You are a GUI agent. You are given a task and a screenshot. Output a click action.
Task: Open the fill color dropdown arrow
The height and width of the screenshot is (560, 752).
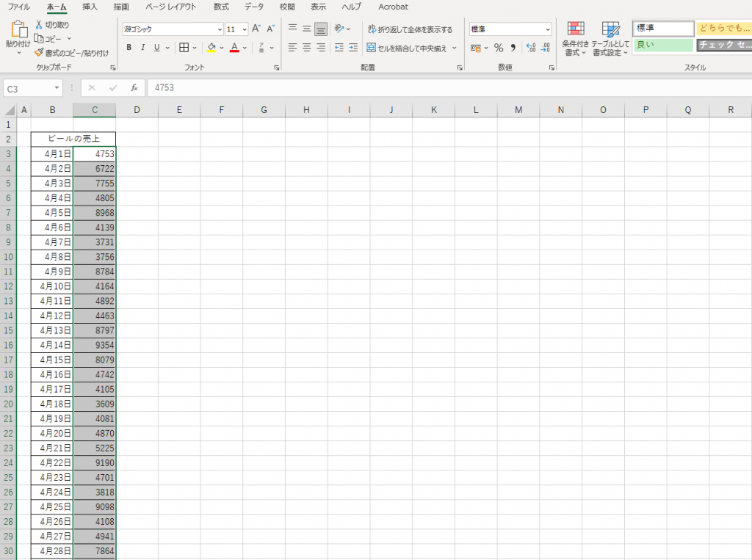[x=222, y=48]
